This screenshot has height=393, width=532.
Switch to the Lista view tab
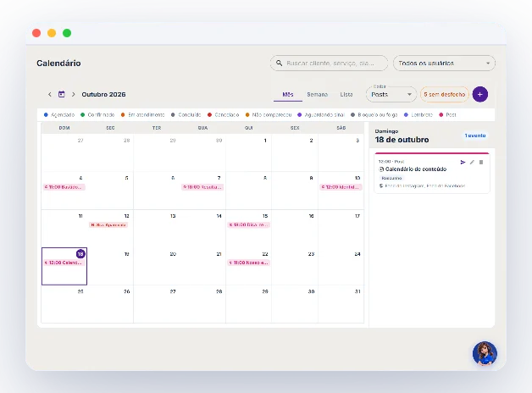[x=346, y=94]
